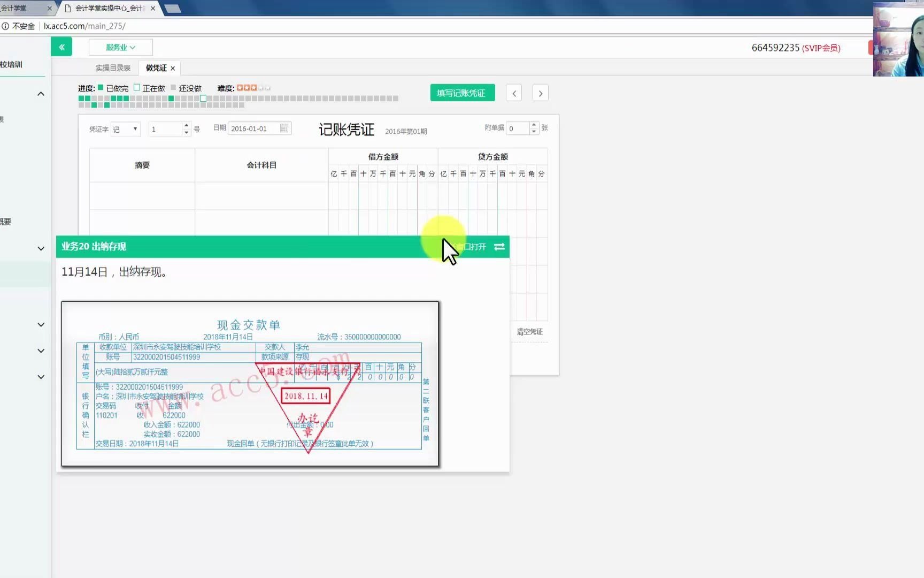The width and height of the screenshot is (924, 578).
Task: Open a new browser tab
Action: (172, 9)
